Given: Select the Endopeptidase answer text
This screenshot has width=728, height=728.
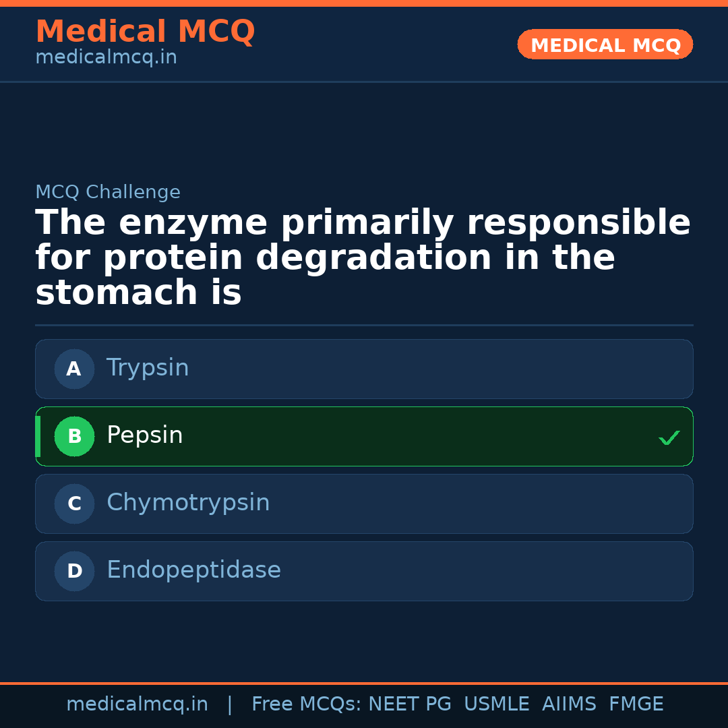Looking at the screenshot, I should (193, 570).
